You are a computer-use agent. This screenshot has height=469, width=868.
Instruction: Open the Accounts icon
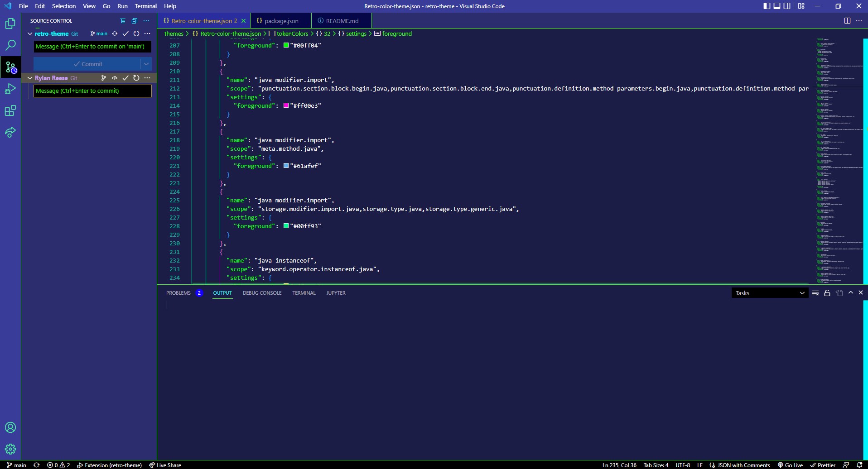(10, 427)
